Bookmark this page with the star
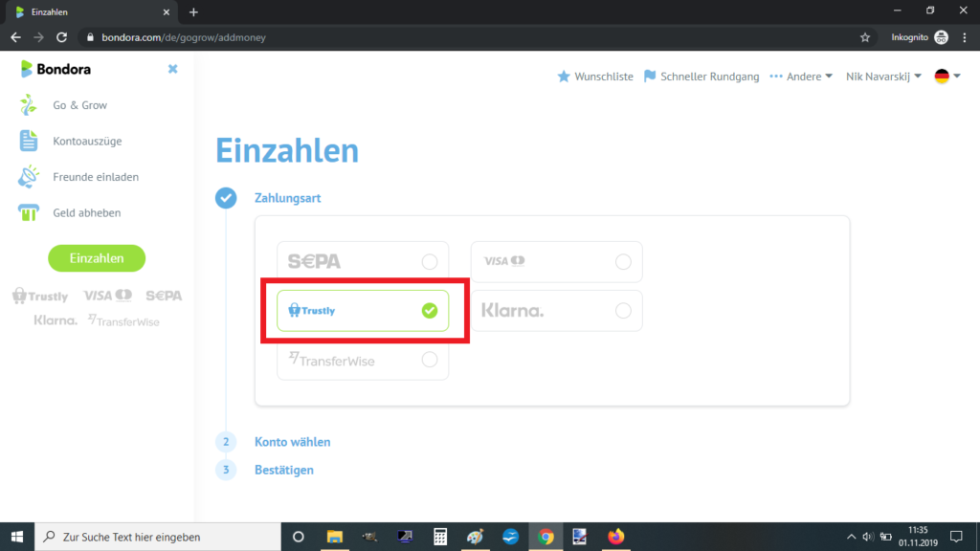The image size is (980, 551). pos(865,37)
